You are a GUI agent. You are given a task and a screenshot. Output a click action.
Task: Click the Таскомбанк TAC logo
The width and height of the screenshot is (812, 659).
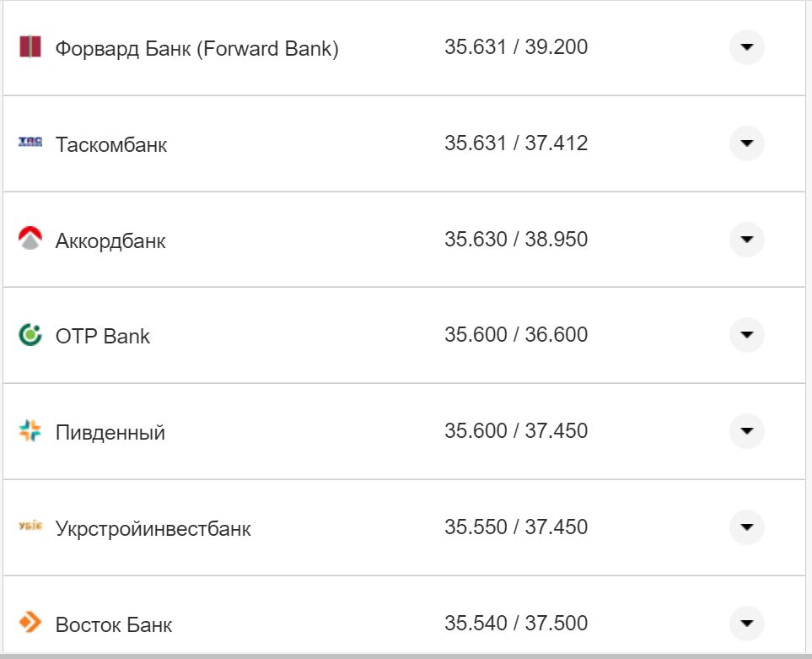click(x=30, y=143)
